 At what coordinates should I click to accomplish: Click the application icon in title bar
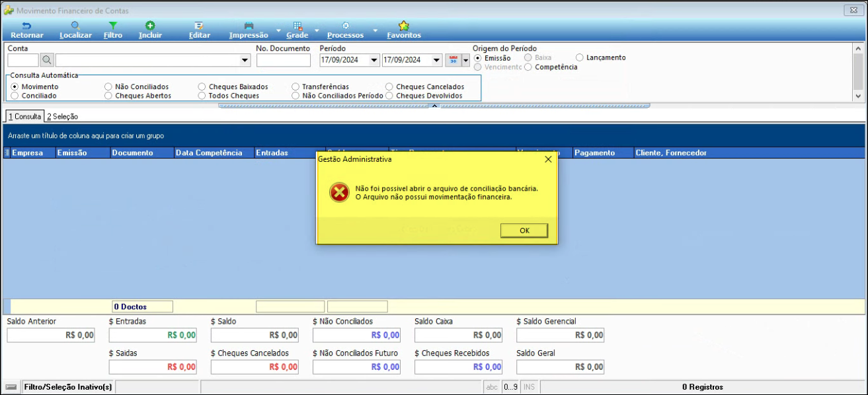click(9, 11)
